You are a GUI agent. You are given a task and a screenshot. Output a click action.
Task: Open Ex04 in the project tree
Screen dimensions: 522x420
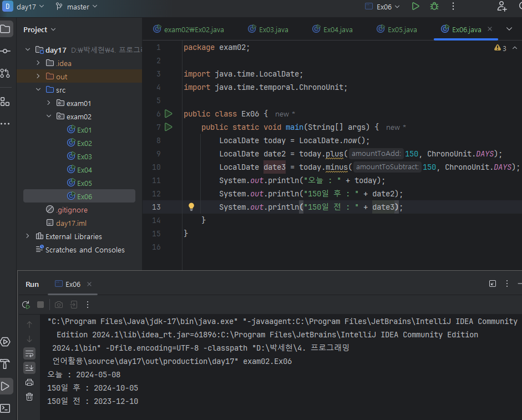pos(79,170)
